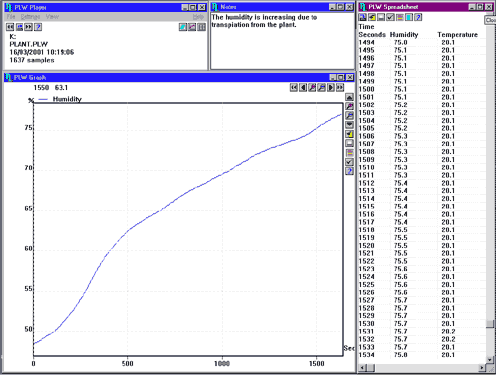The image size is (496, 375).
Task: Click the Seconds column header
Action: click(372, 35)
